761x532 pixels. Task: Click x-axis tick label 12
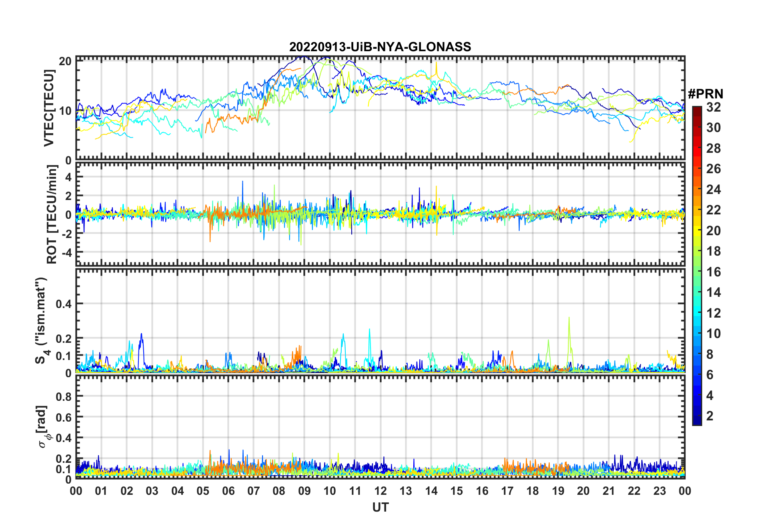click(380, 491)
